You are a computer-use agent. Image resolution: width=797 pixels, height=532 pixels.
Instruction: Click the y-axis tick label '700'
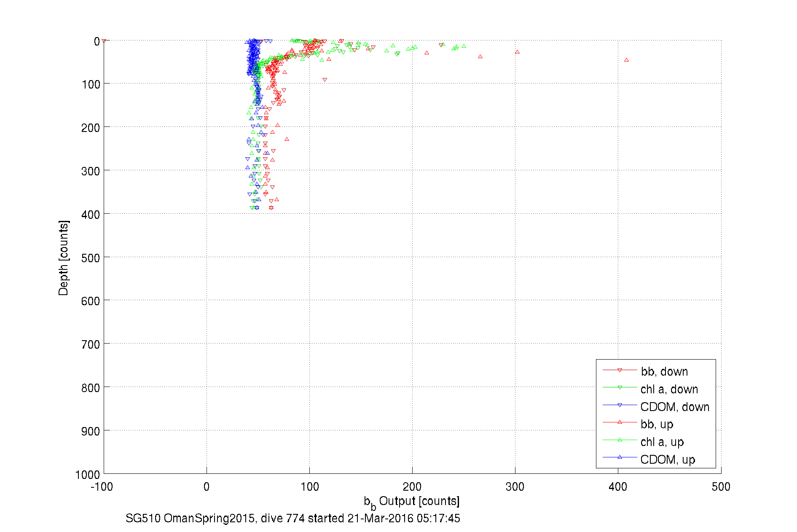point(91,345)
